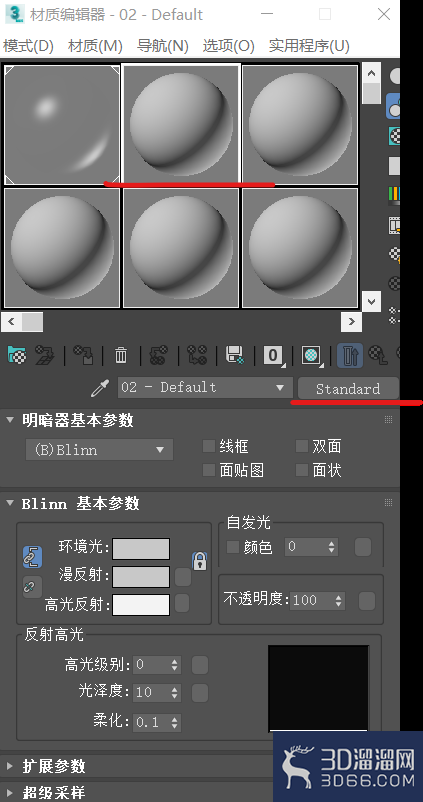Viewport: 423px width, 802px height.
Task: Click map button next to 高光级别
Action: coord(199,665)
